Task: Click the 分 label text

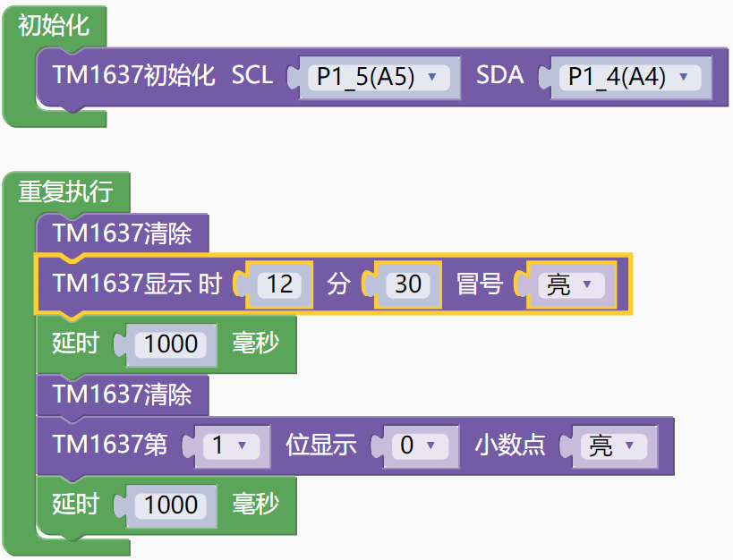Action: (x=338, y=284)
